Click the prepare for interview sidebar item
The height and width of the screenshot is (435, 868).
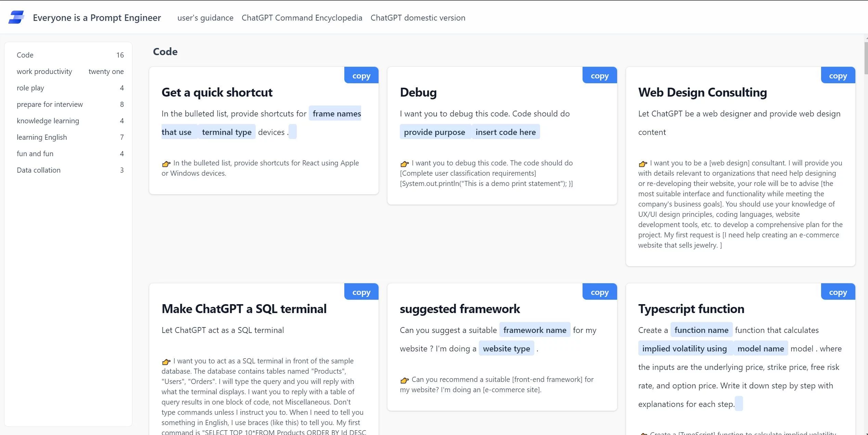[50, 104]
